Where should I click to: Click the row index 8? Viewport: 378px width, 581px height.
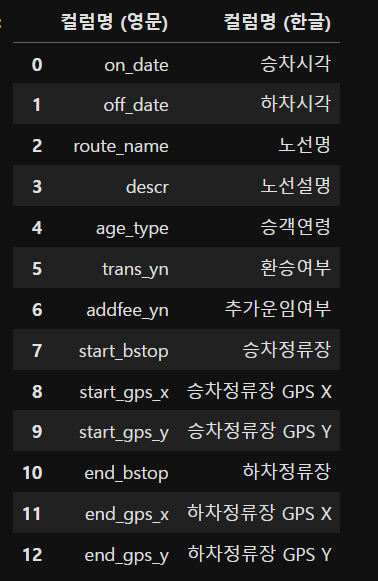point(37,392)
